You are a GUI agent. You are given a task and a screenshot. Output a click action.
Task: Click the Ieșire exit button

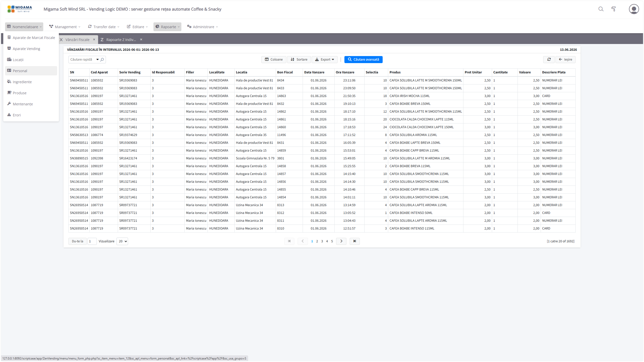pyautogui.click(x=565, y=59)
